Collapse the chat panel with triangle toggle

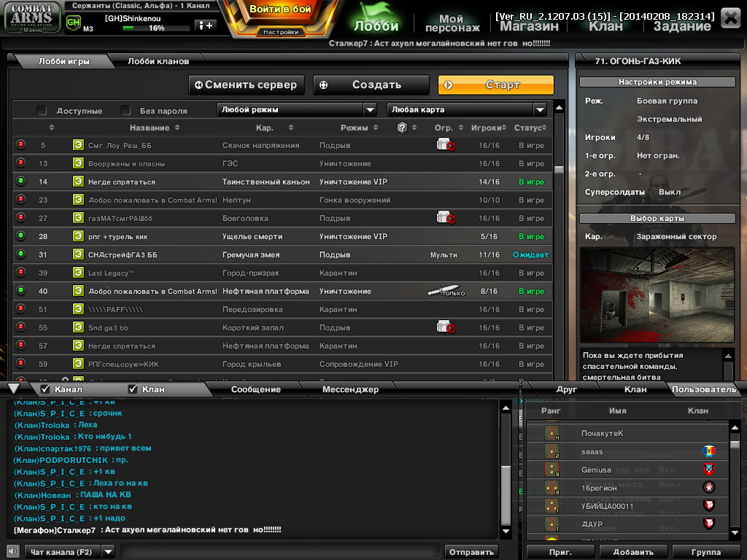pos(14,389)
